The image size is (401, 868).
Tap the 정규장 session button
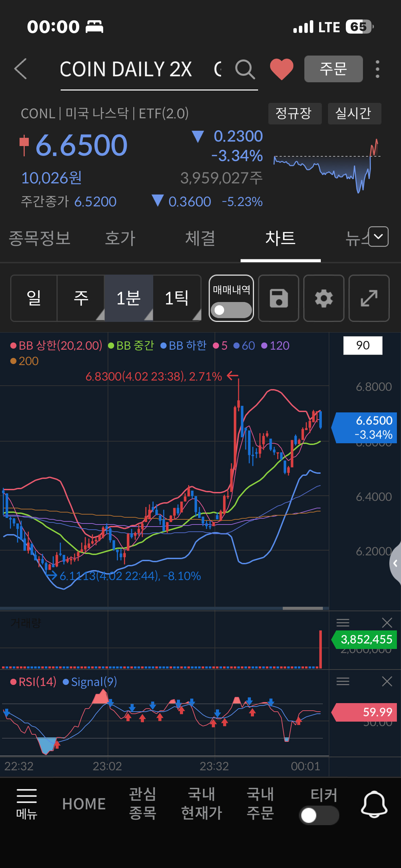click(x=295, y=113)
